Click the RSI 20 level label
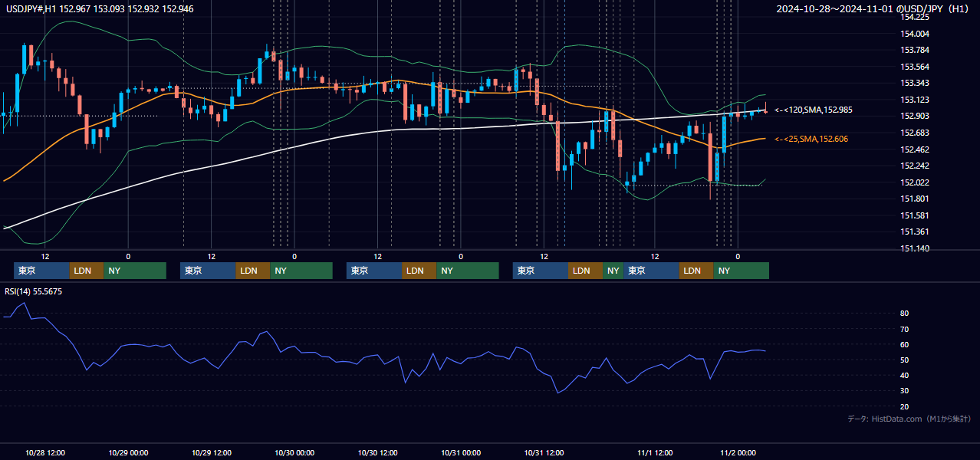Screen dimensions: 980x460 click(x=905, y=406)
